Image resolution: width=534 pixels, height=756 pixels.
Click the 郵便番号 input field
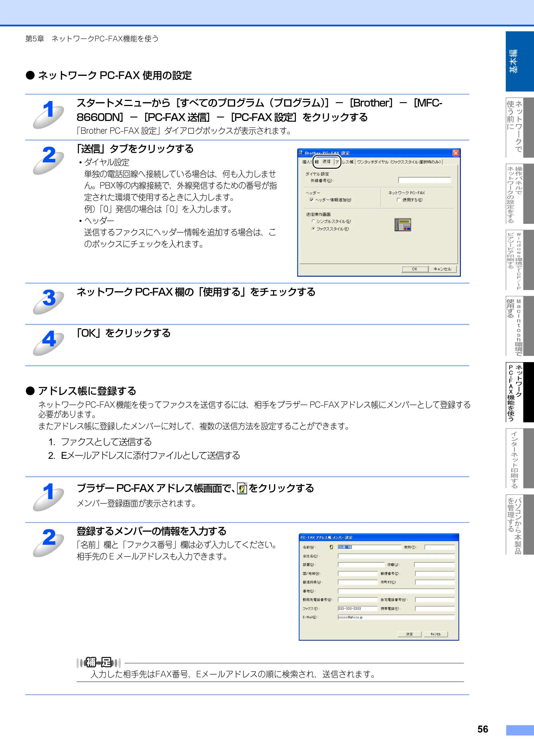pyautogui.click(x=435, y=574)
